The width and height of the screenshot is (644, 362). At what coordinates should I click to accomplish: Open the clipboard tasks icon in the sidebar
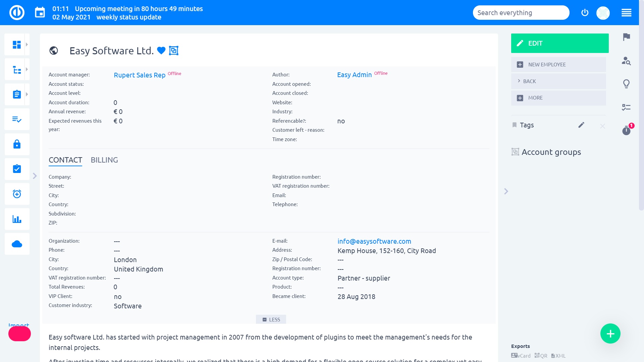pyautogui.click(x=17, y=94)
